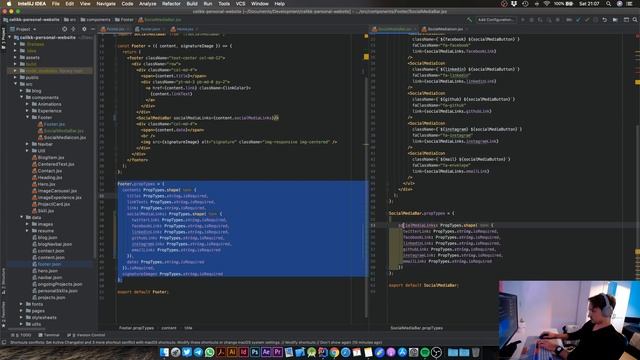Collapse the components folder

[21, 97]
